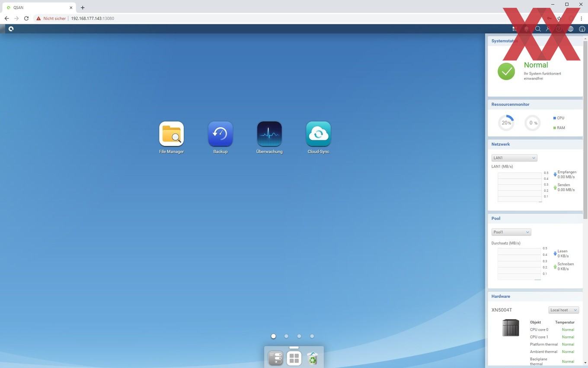Click the Schreiben 0 KB/s label
This screenshot has width=588, height=368.
pos(565,266)
